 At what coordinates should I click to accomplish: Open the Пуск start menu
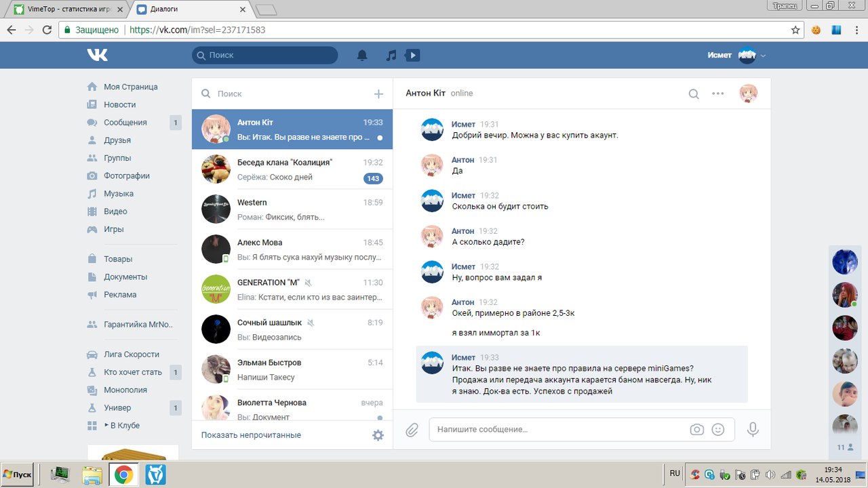(x=17, y=474)
